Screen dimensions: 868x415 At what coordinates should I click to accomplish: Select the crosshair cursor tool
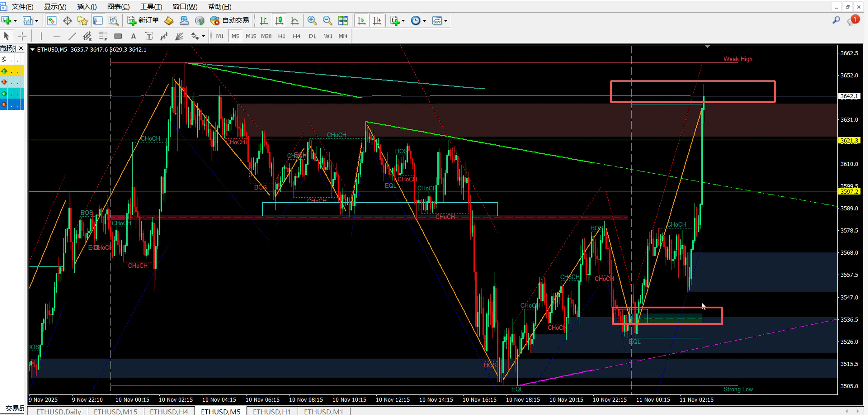(22, 36)
